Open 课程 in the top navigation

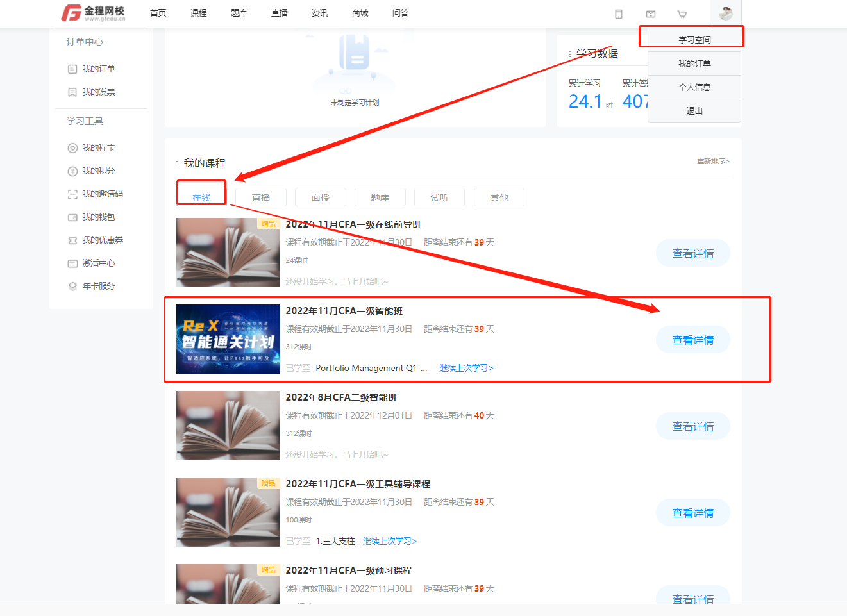pyautogui.click(x=199, y=13)
